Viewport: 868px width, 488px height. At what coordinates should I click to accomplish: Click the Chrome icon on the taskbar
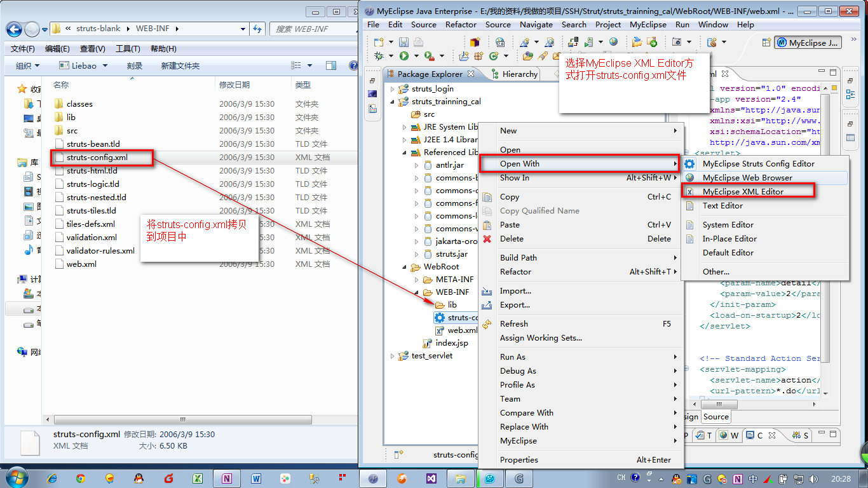[81, 478]
